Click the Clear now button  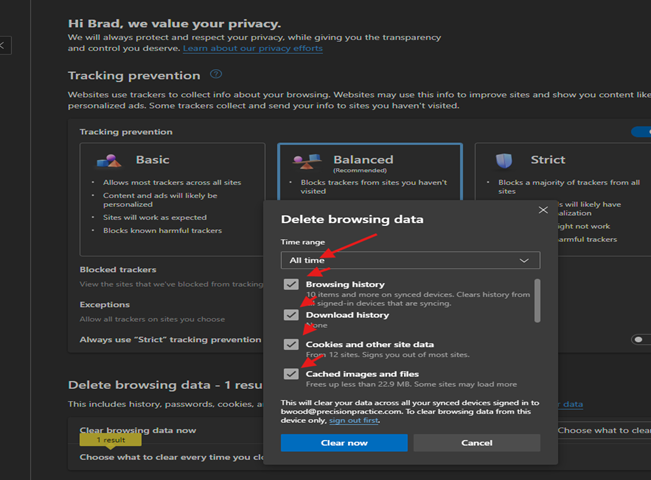pyautogui.click(x=344, y=443)
